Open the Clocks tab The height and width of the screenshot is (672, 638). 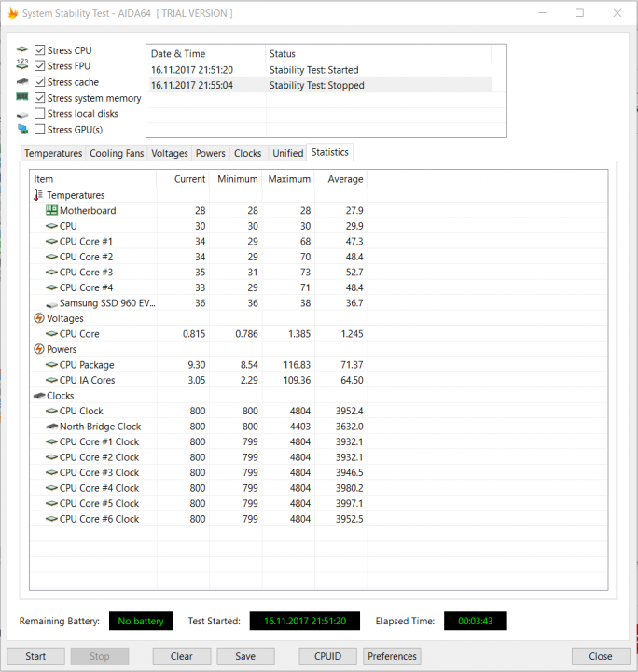[247, 153]
